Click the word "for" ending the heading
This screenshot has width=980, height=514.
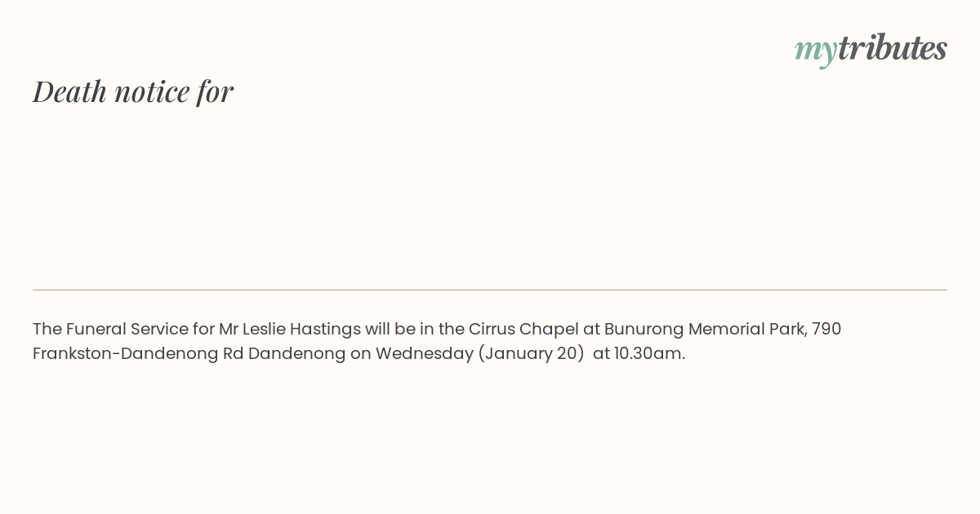click(x=215, y=91)
